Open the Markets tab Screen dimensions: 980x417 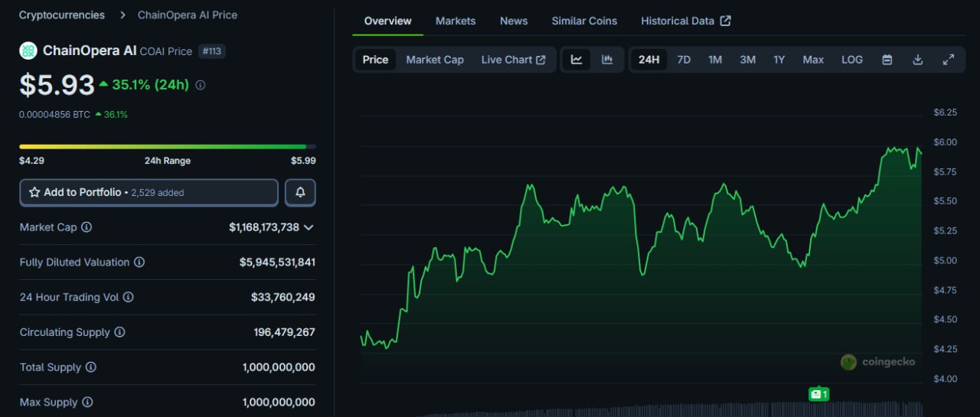455,21
